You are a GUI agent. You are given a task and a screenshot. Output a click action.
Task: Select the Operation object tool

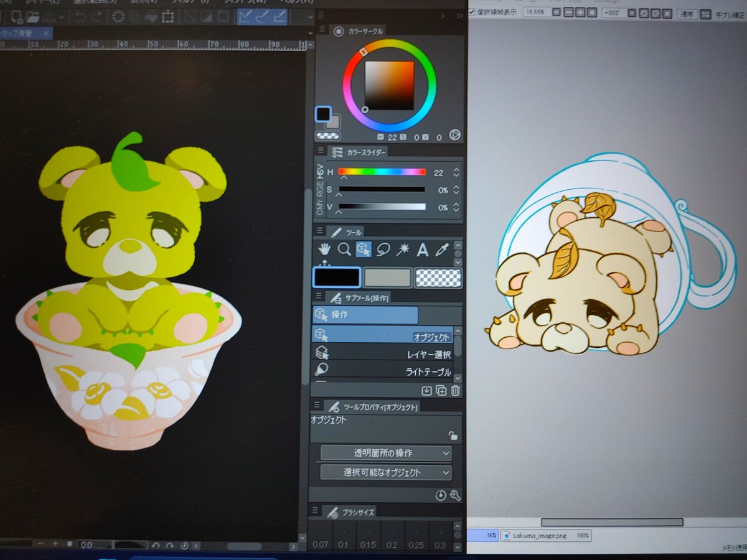364,250
